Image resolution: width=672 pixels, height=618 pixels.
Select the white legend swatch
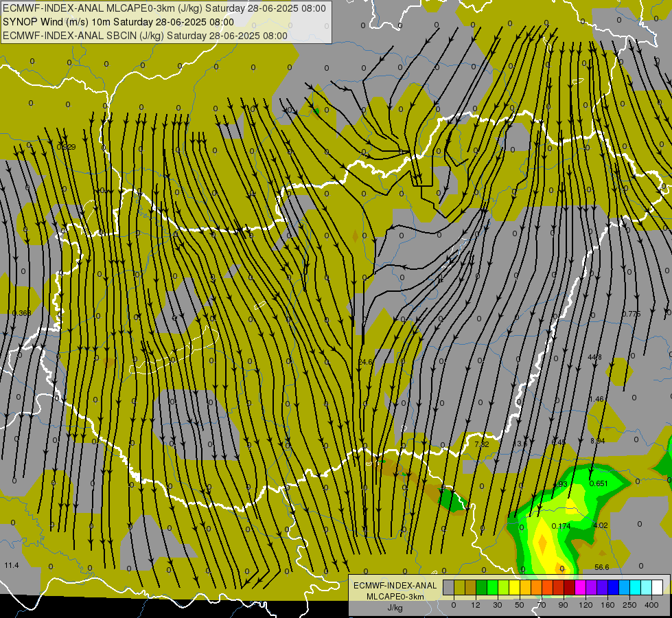[x=658, y=588]
